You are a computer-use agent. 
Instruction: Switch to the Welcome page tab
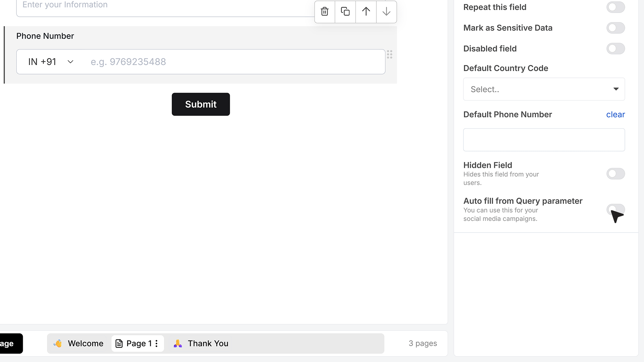click(x=79, y=344)
